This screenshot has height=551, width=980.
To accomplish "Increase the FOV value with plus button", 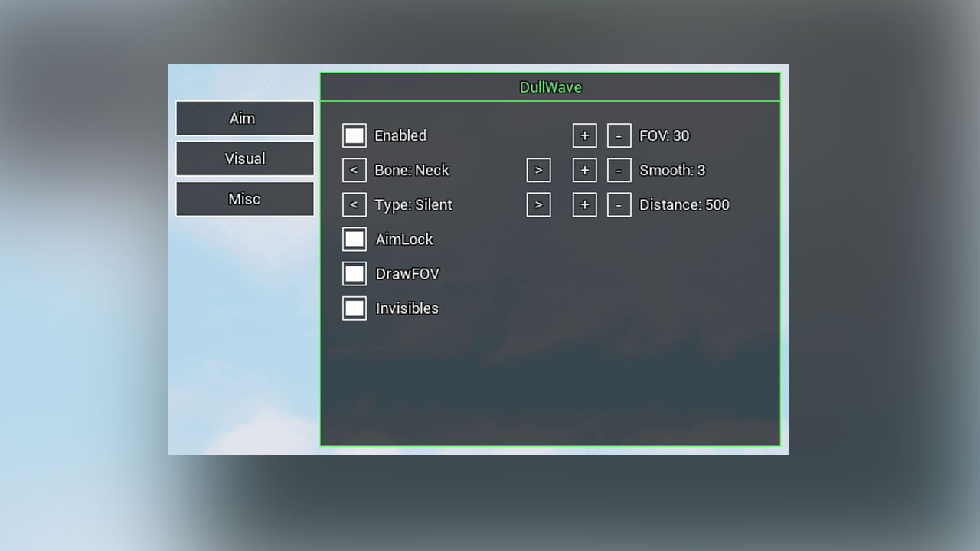I will [584, 135].
